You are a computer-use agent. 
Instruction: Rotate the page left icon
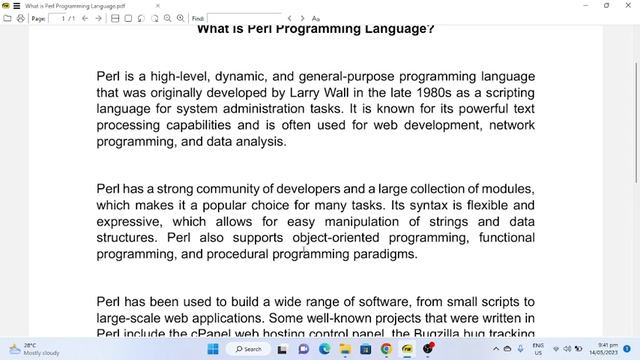(x=141, y=18)
